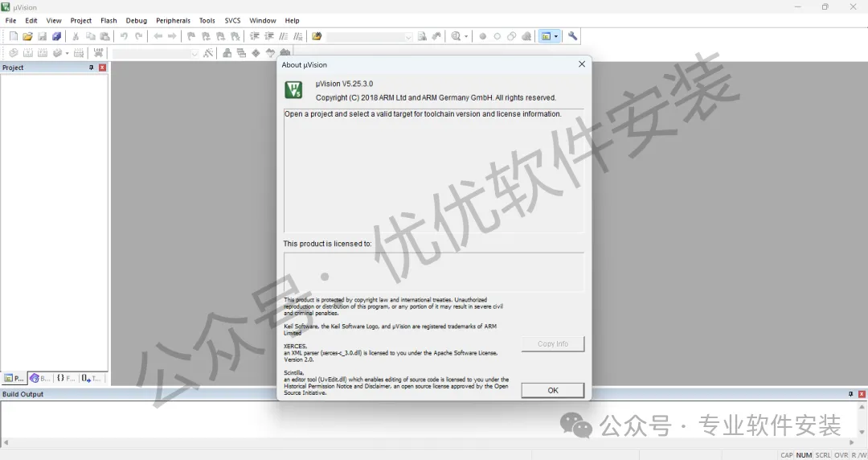Toggle Project window view button

[x=546, y=36]
